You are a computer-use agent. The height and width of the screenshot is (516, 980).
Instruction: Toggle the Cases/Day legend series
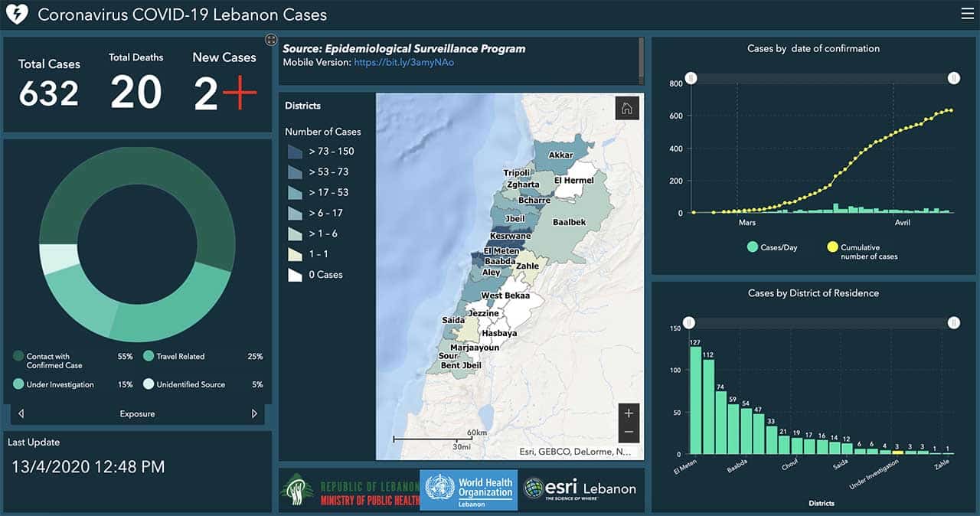pos(772,247)
